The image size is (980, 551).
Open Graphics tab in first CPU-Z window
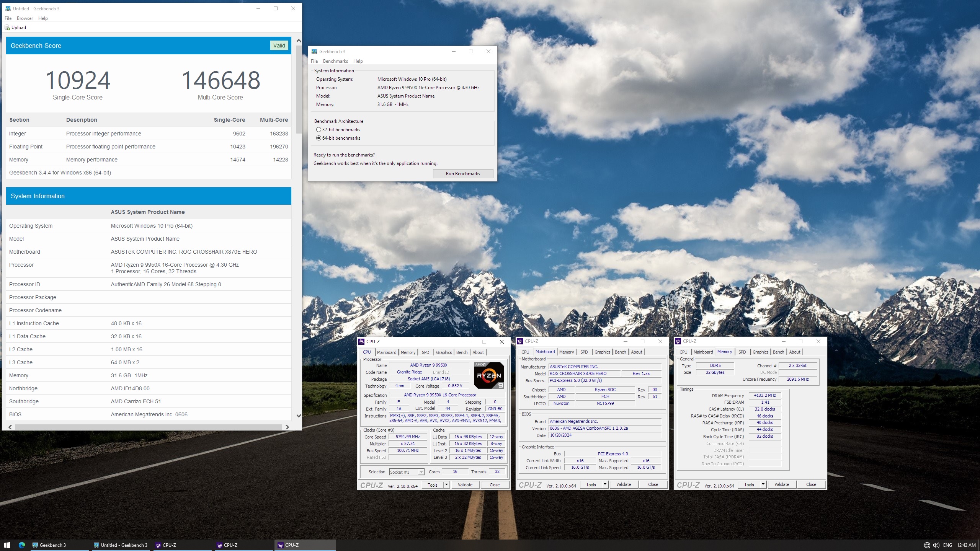click(x=444, y=352)
